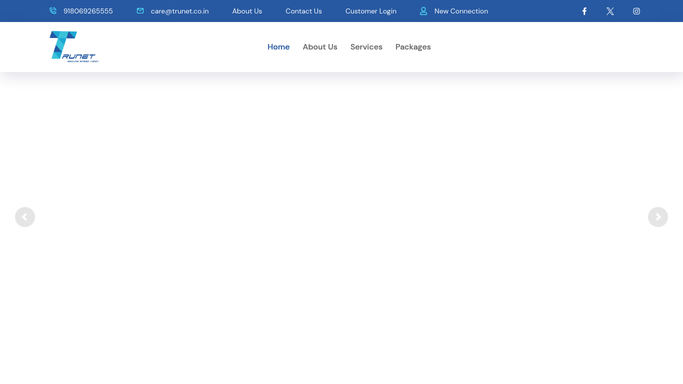Show the previous slide with left arrow

click(25, 217)
